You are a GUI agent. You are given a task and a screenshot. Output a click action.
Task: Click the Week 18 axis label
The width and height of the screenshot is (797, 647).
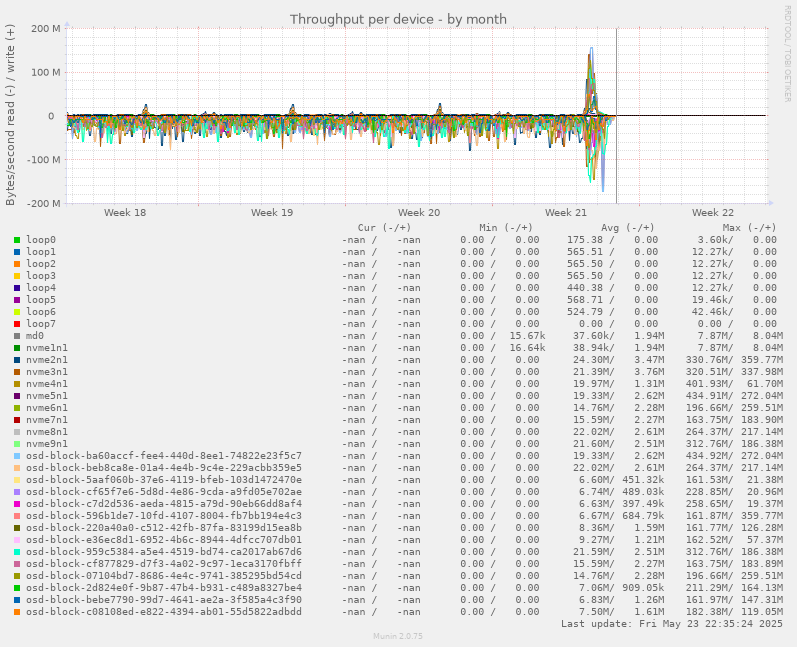(x=125, y=212)
